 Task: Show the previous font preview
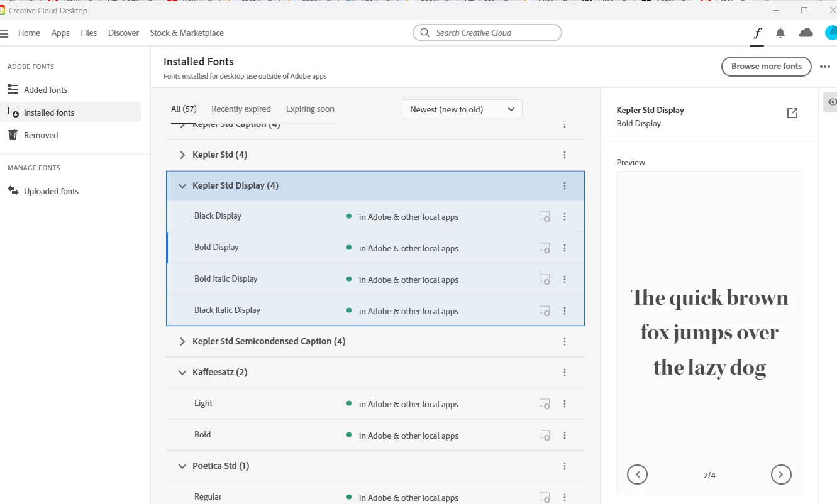click(637, 474)
